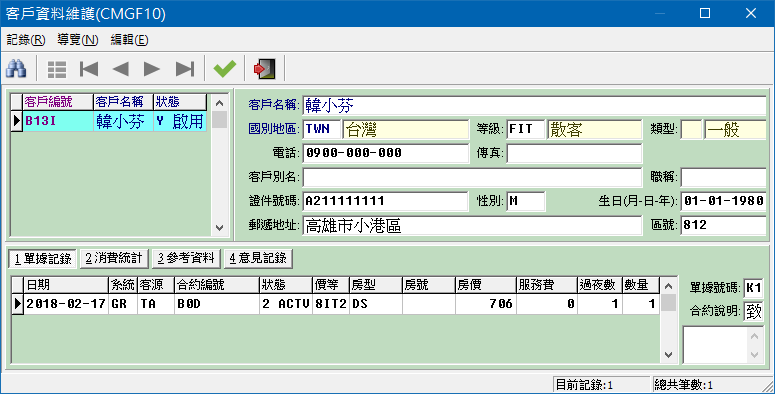Click the 合約說明 field

click(x=753, y=311)
